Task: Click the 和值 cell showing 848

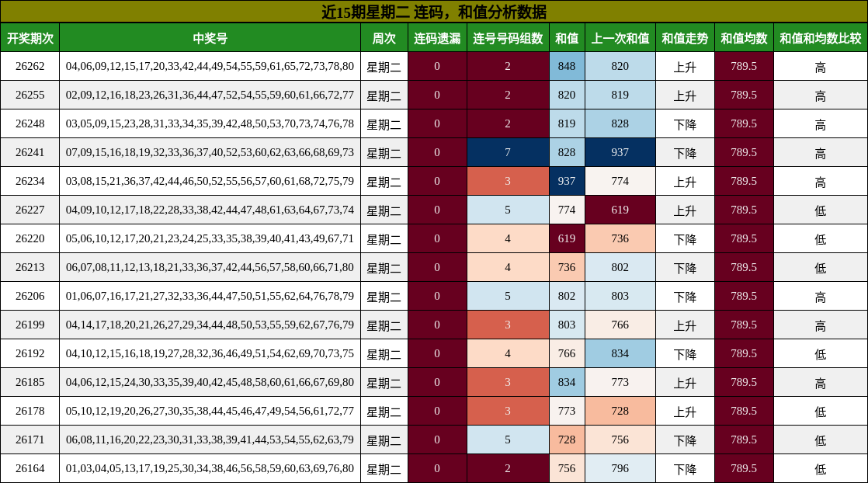Action: point(567,67)
